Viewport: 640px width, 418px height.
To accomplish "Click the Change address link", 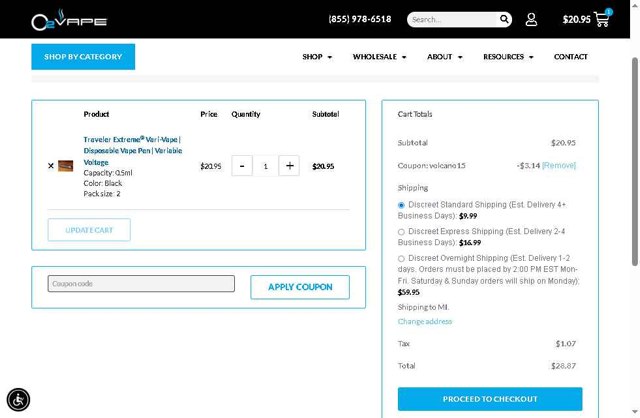I will coord(425,321).
